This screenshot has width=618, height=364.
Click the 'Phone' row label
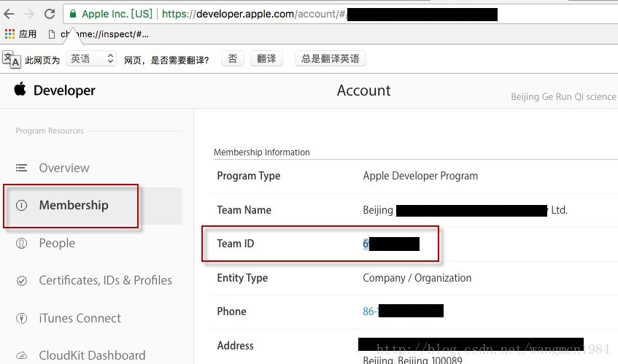pyautogui.click(x=231, y=311)
